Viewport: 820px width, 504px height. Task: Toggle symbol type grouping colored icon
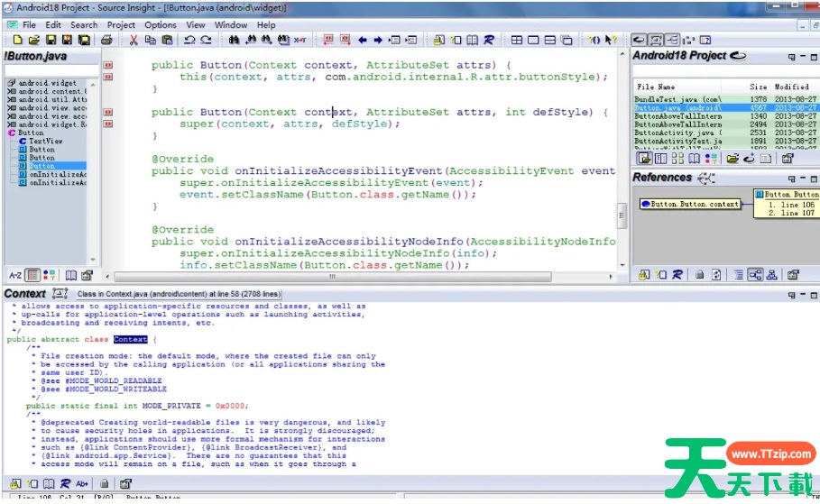click(x=50, y=275)
